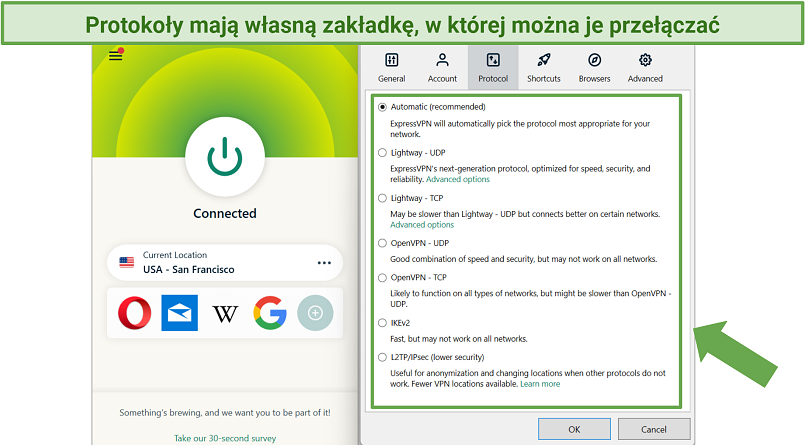806x445 pixels.
Task: Open the Browsers tab
Action: pyautogui.click(x=594, y=68)
